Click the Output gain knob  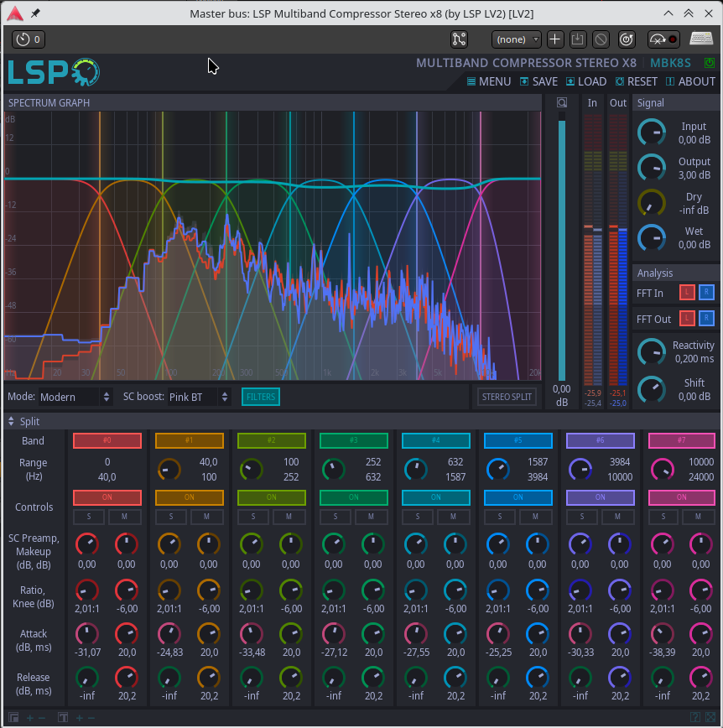click(651, 168)
